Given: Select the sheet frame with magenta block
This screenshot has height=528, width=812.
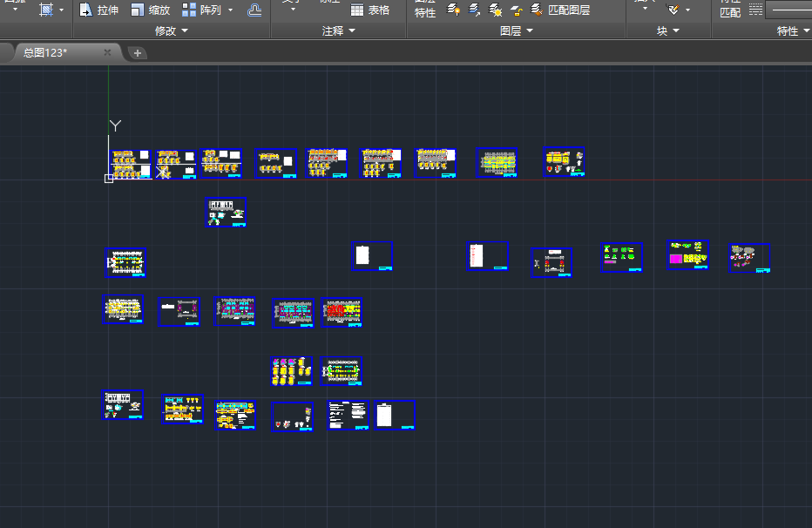Looking at the screenshot, I should point(687,254).
